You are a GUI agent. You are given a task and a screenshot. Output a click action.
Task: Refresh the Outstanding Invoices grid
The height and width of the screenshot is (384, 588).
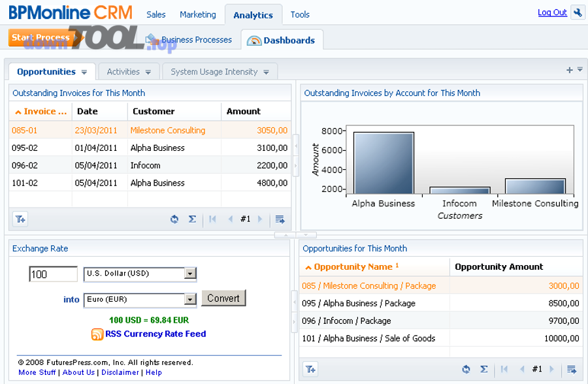pyautogui.click(x=174, y=219)
